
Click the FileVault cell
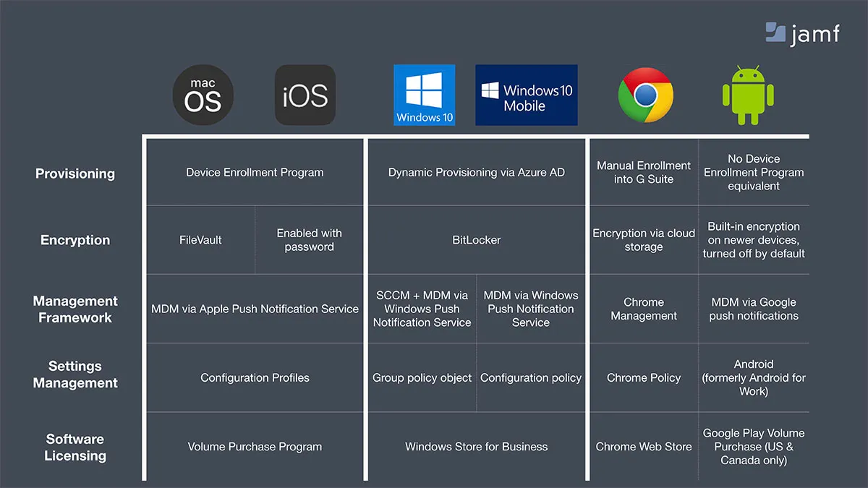[201, 240]
